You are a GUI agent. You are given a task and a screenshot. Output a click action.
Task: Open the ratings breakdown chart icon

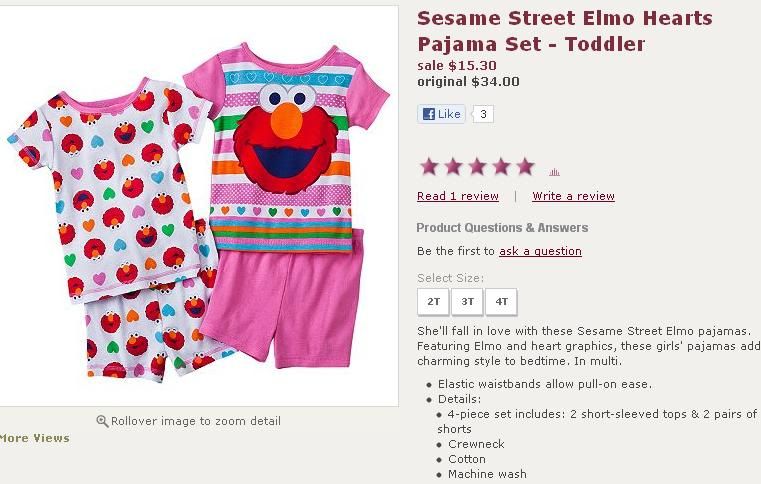coord(554,172)
